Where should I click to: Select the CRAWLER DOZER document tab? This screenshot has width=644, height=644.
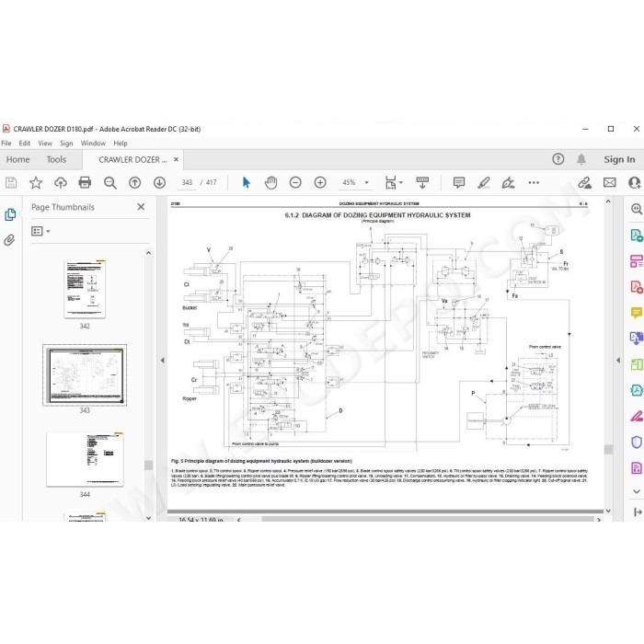coord(132,159)
